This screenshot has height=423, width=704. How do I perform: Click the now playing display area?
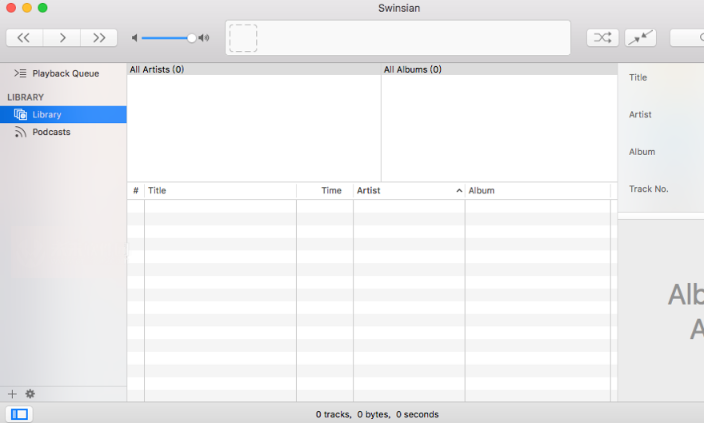(x=398, y=38)
